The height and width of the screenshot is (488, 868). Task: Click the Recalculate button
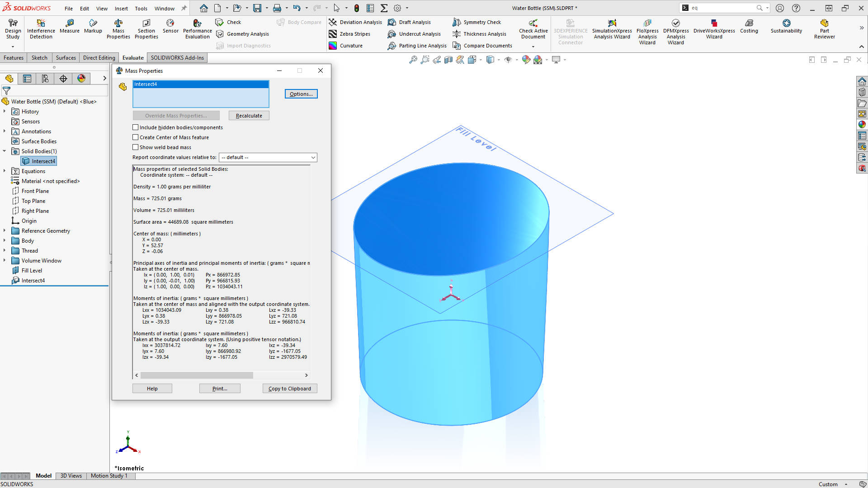pyautogui.click(x=249, y=115)
